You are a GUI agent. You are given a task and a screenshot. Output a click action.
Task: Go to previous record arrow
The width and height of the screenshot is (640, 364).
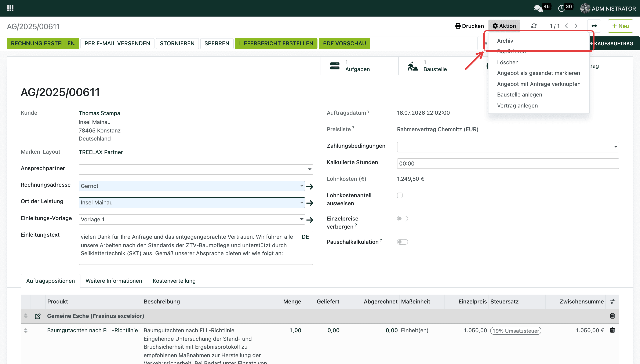click(x=567, y=26)
